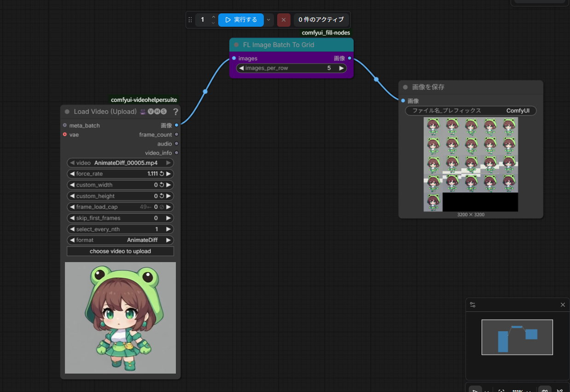Select the FL Image Batch To Grid title bar
Screen dimensions: 570x392
tap(291, 45)
